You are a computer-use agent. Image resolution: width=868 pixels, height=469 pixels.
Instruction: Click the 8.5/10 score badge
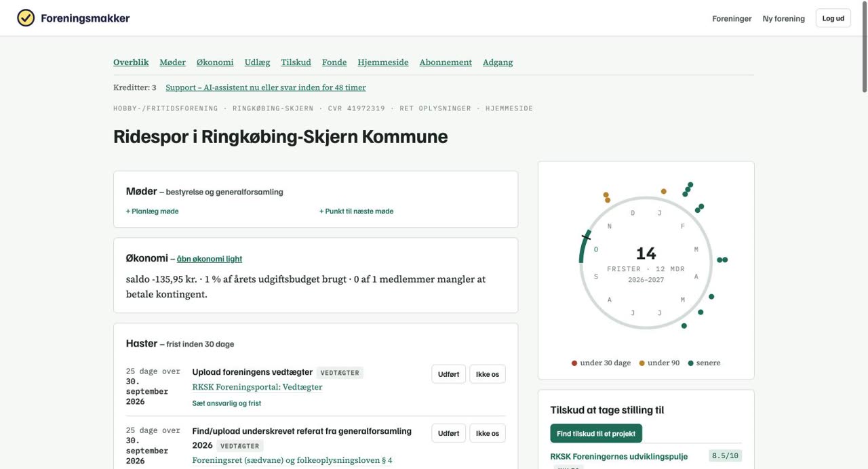coord(725,456)
